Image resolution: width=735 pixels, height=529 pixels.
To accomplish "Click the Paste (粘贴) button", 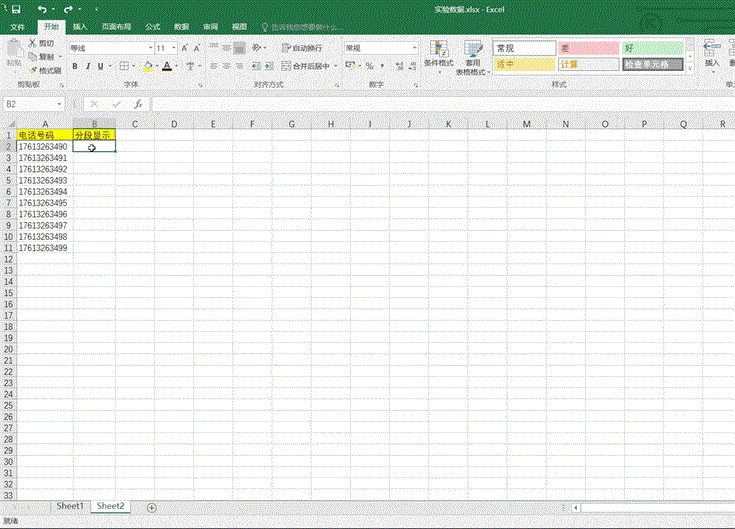I will (x=14, y=56).
